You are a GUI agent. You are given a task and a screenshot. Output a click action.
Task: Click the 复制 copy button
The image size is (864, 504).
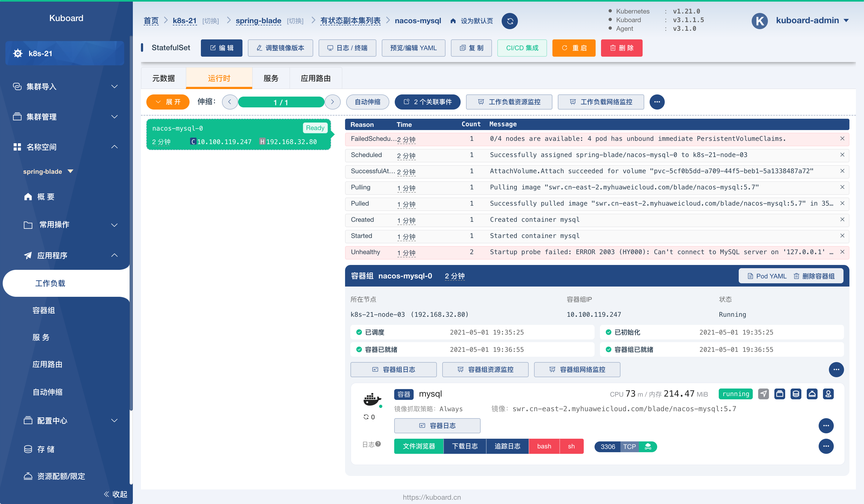(471, 48)
